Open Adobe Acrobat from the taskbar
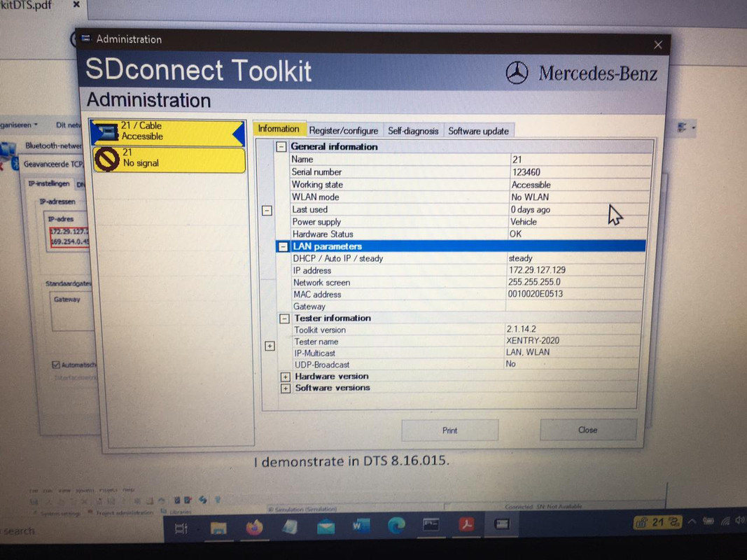Viewport: 747px width, 560px height. [x=467, y=524]
